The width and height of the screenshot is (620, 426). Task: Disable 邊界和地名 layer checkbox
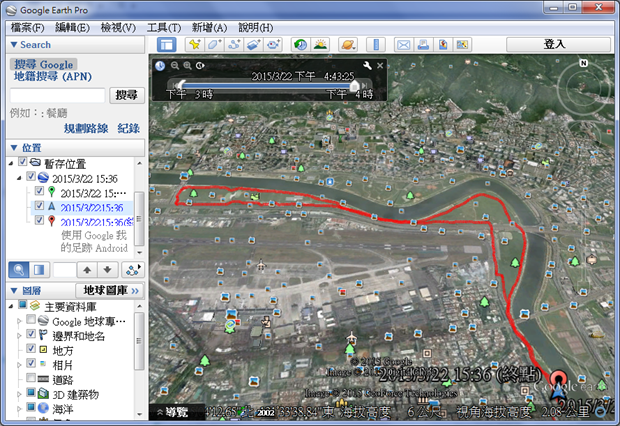(31, 333)
